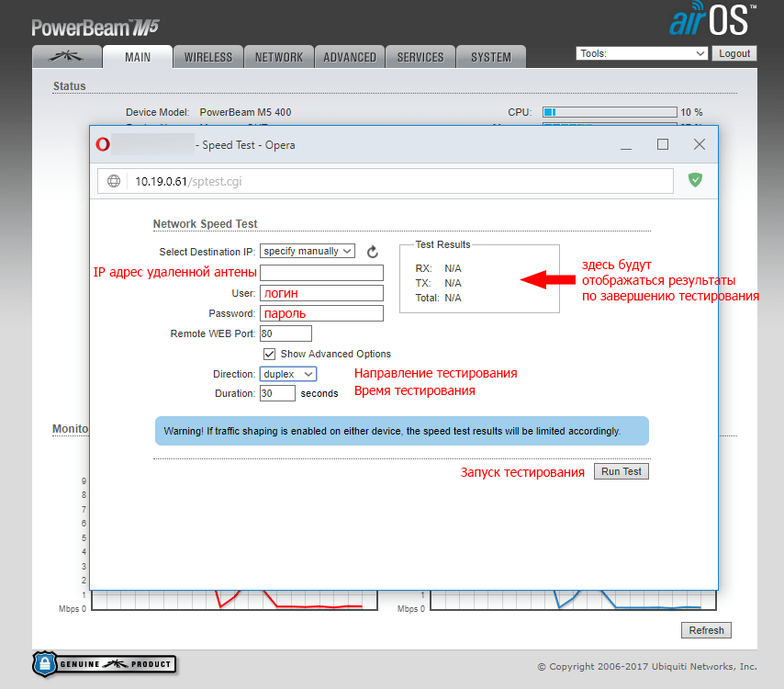This screenshot has width=784, height=689.
Task: Click the Logout button
Action: tap(734, 53)
